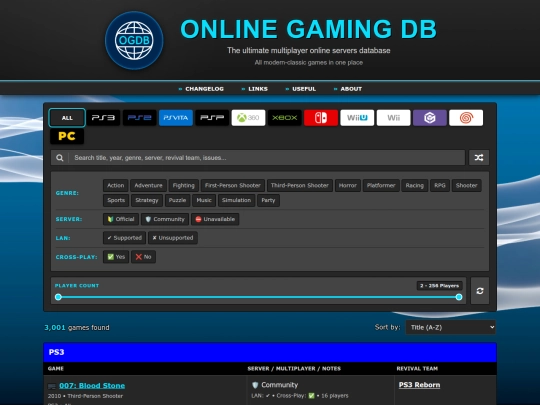
Task: Click the minimum player count slider handle
Action: (x=58, y=297)
